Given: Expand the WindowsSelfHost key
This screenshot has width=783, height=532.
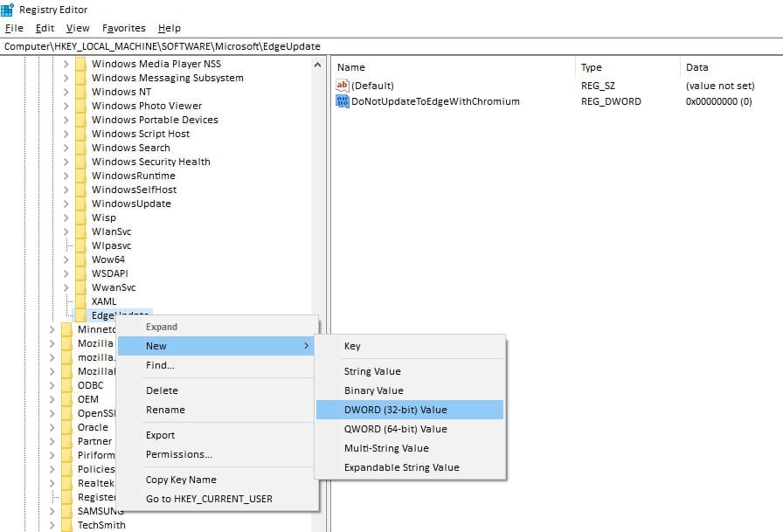Looking at the screenshot, I should [66, 190].
